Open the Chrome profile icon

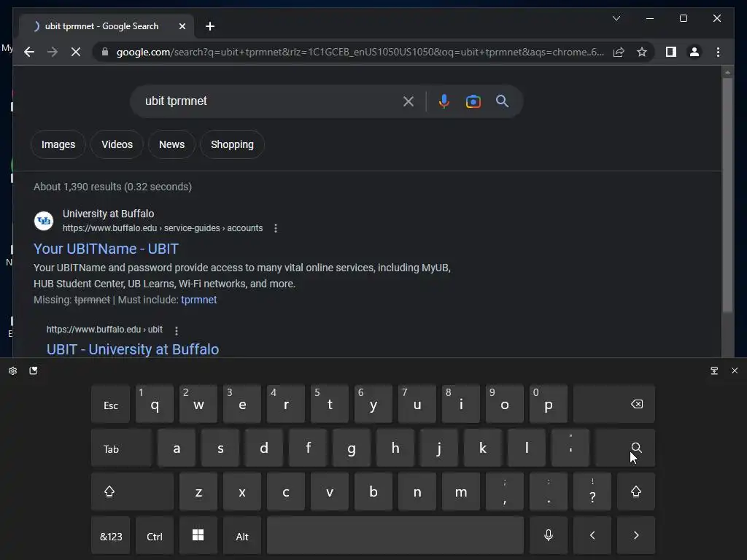tap(694, 52)
